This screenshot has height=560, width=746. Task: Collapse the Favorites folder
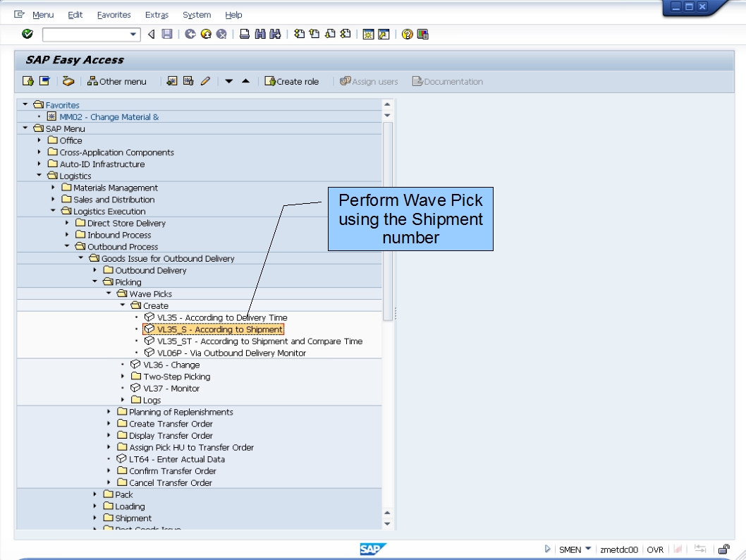pos(25,104)
